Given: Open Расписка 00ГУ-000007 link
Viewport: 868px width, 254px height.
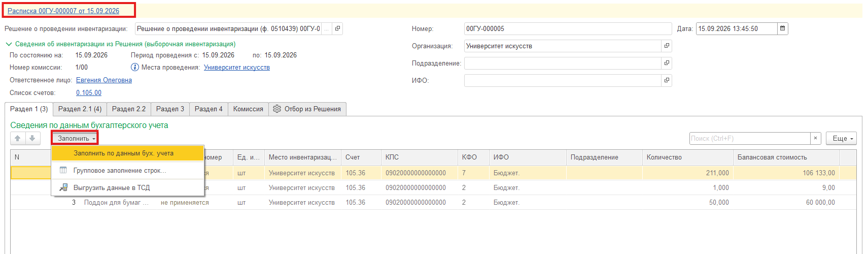Looking at the screenshot, I should (63, 11).
